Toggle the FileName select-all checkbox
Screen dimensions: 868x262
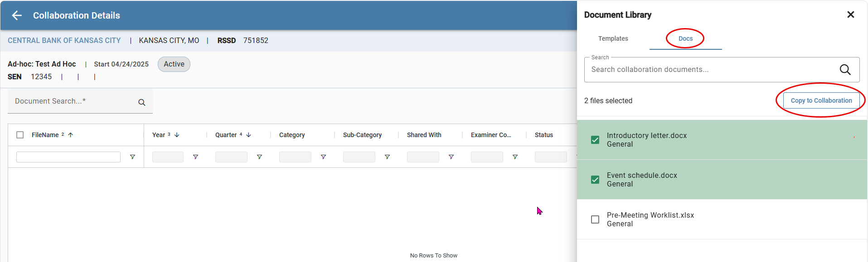click(20, 135)
